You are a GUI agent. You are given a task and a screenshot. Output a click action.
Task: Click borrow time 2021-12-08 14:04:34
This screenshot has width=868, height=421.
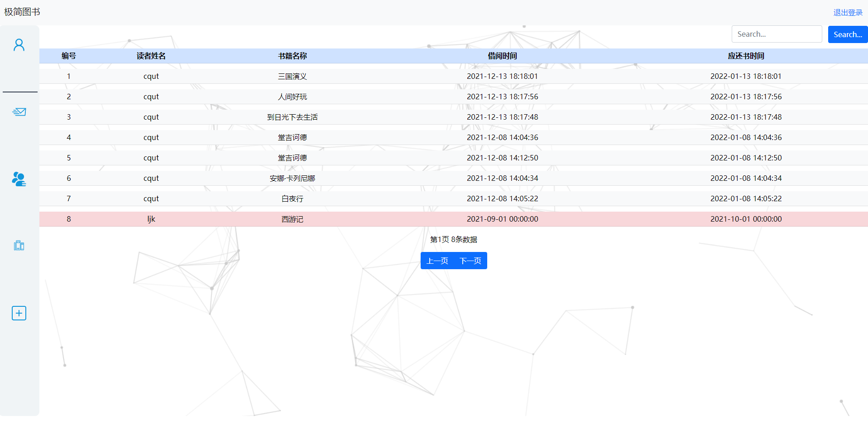tap(503, 178)
